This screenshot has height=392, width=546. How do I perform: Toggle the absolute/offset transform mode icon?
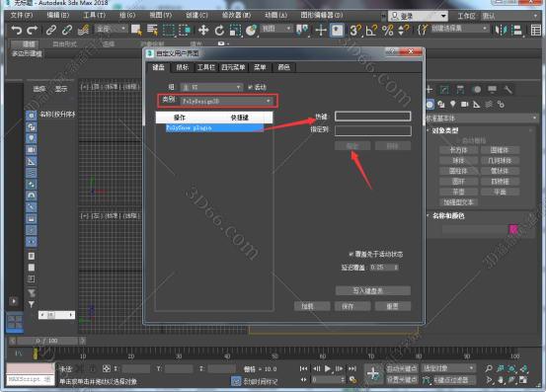coord(107,368)
